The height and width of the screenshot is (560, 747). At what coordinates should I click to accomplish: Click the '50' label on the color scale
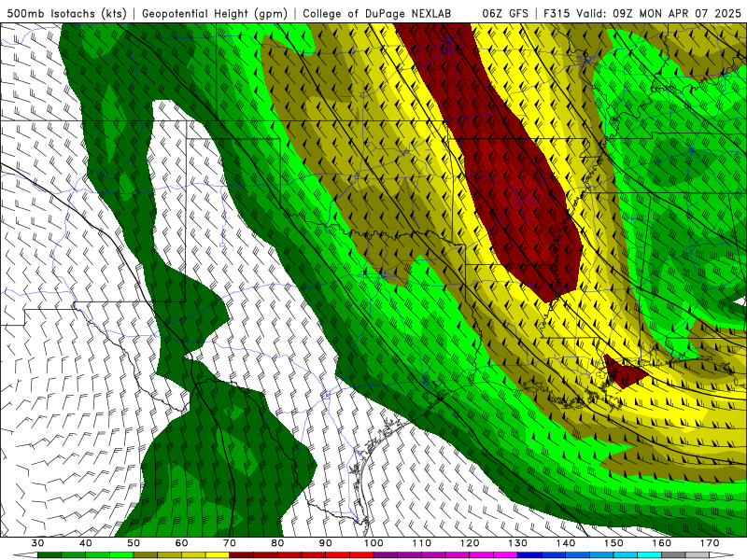click(x=134, y=543)
